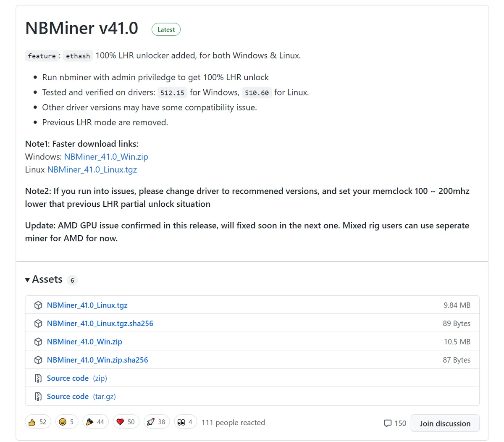React with the thumbs up emoji

click(x=38, y=422)
